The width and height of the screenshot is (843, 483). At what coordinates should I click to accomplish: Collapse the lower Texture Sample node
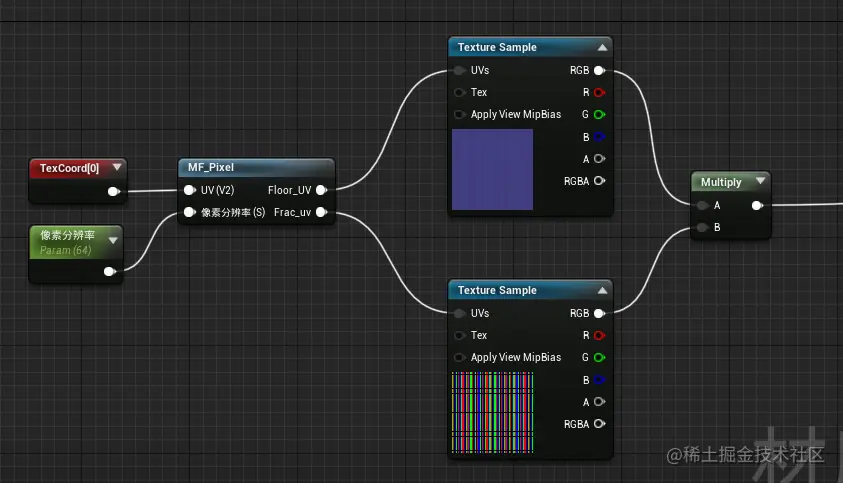[x=602, y=290]
